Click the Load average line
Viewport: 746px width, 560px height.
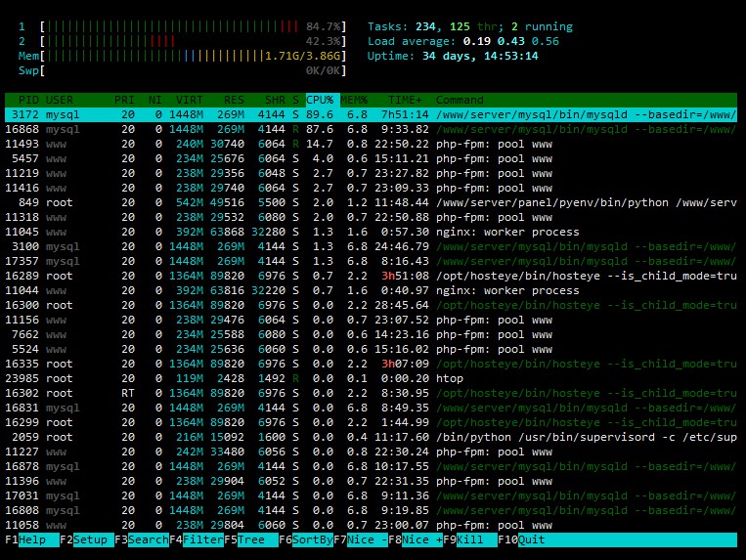462,41
